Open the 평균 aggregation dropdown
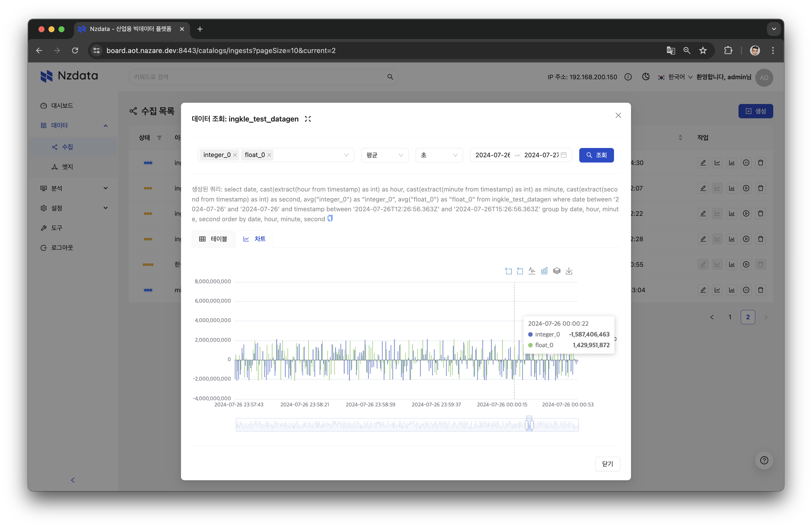The height and width of the screenshot is (528, 812). pos(384,155)
